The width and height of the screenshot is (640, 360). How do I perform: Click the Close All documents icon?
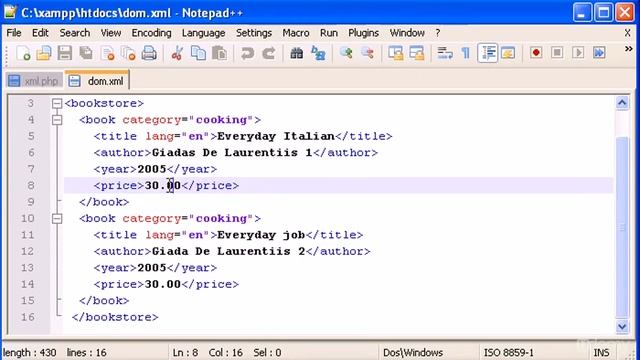point(128,53)
